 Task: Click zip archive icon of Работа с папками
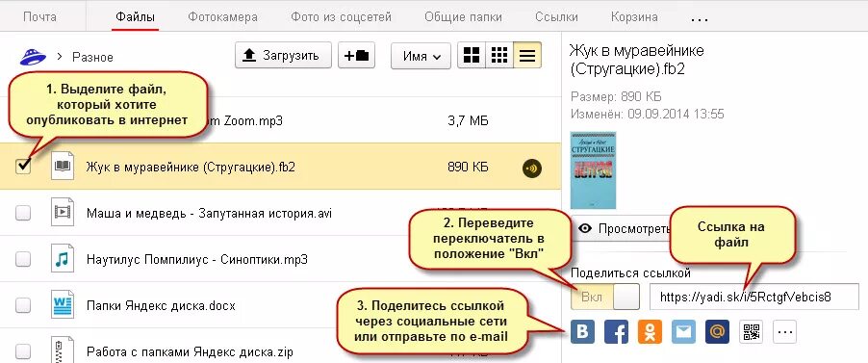pos(62,350)
